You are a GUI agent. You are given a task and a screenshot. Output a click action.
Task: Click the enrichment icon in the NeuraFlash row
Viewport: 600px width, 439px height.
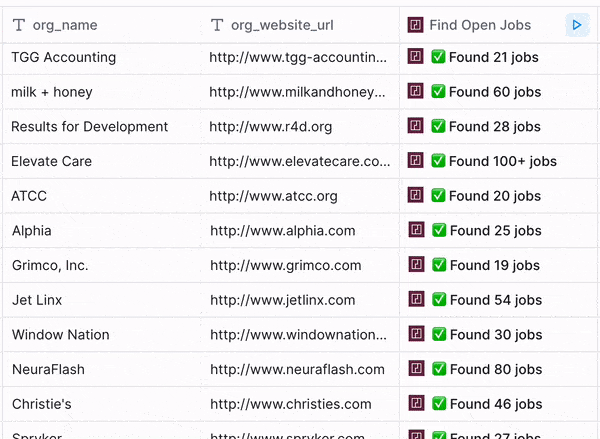(416, 369)
